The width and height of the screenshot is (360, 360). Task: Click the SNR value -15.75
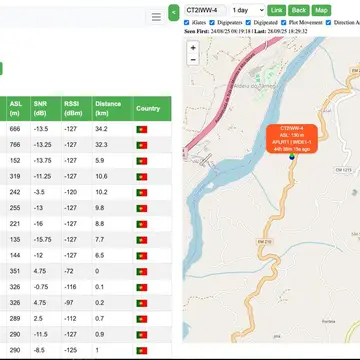[x=42, y=240]
